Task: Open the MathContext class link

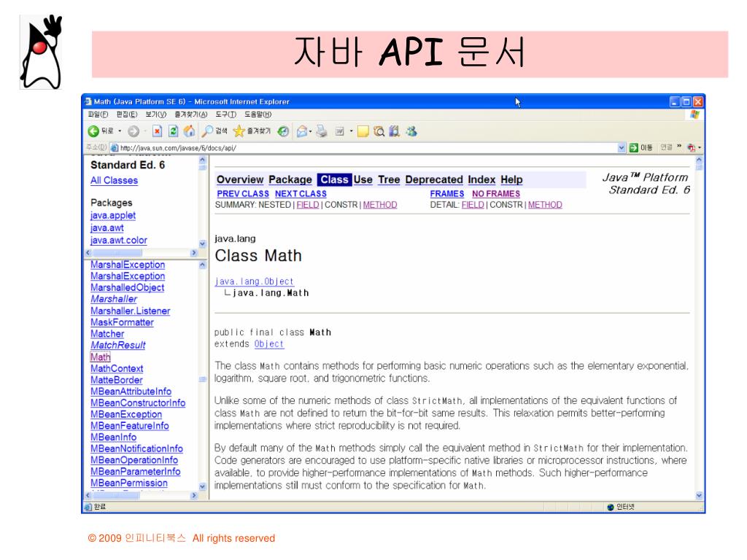Action: (117, 368)
